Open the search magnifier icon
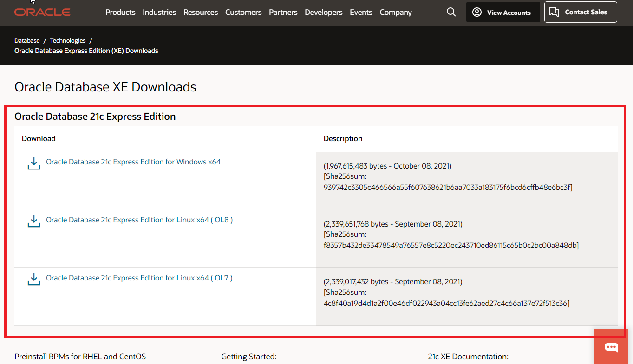Viewport: 633px width, 364px height. tap(451, 12)
